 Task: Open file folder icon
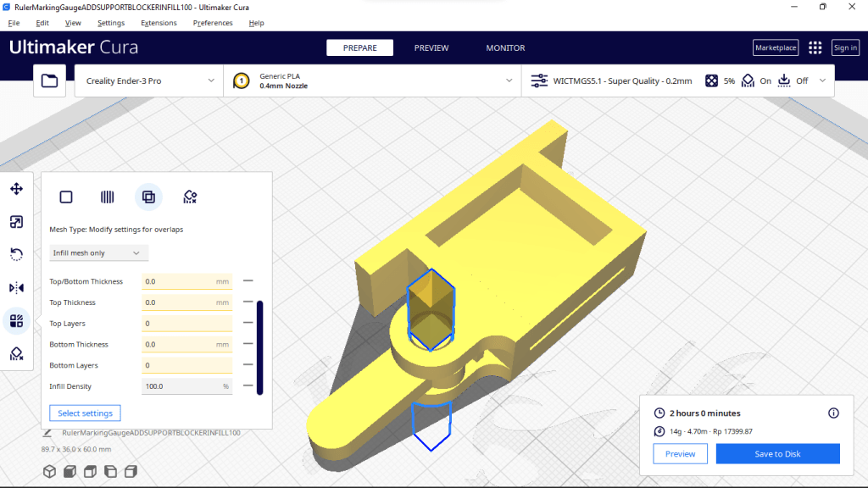(50, 80)
